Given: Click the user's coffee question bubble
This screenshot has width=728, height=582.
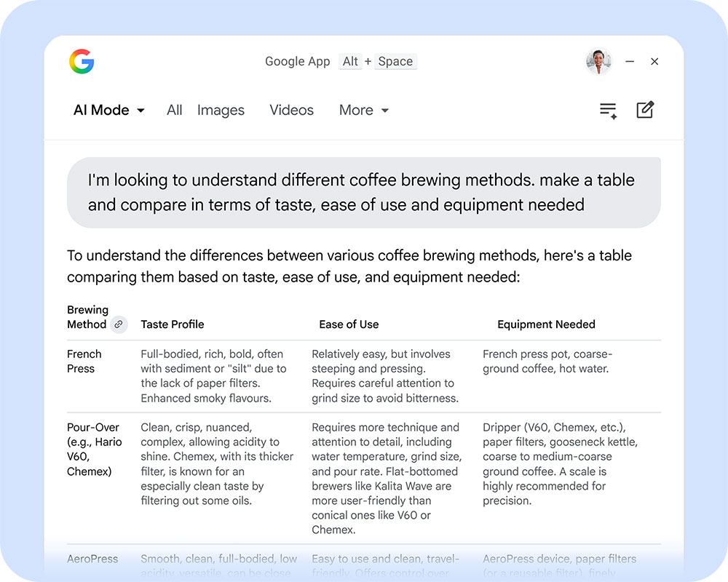Looking at the screenshot, I should pos(364,192).
